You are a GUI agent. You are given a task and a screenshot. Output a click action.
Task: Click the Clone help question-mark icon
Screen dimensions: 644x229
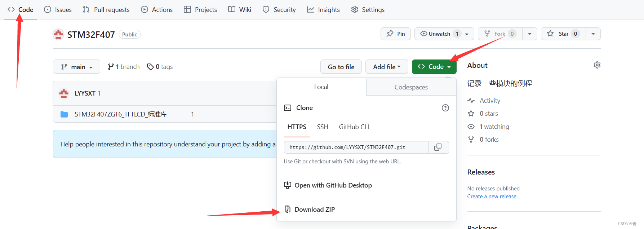(445, 108)
